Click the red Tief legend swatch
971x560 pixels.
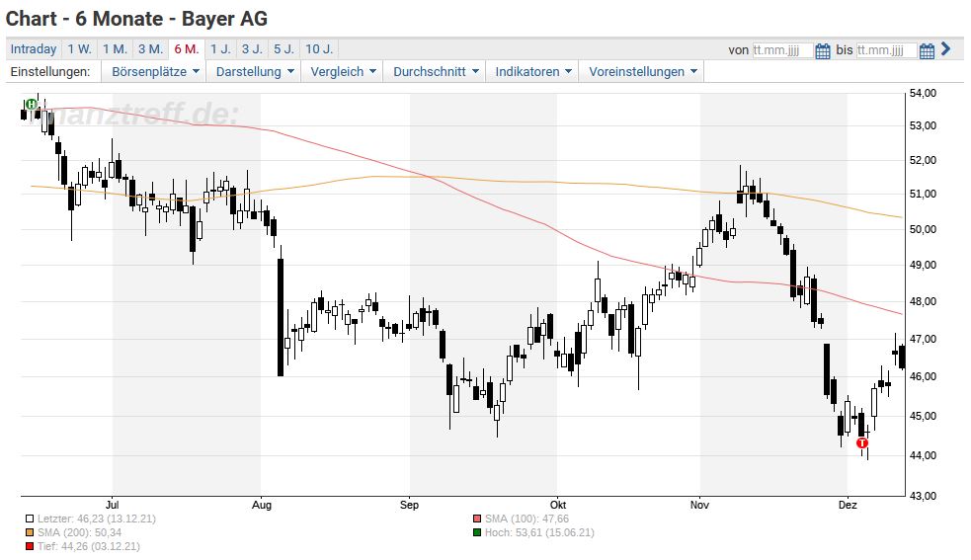pyautogui.click(x=29, y=546)
